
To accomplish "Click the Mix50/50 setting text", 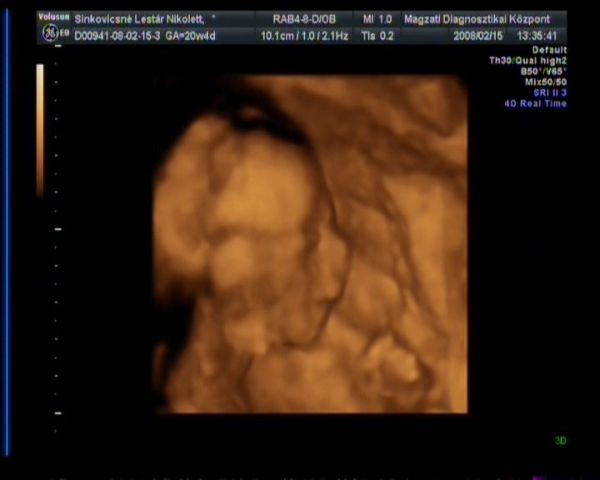I will (x=545, y=82).
